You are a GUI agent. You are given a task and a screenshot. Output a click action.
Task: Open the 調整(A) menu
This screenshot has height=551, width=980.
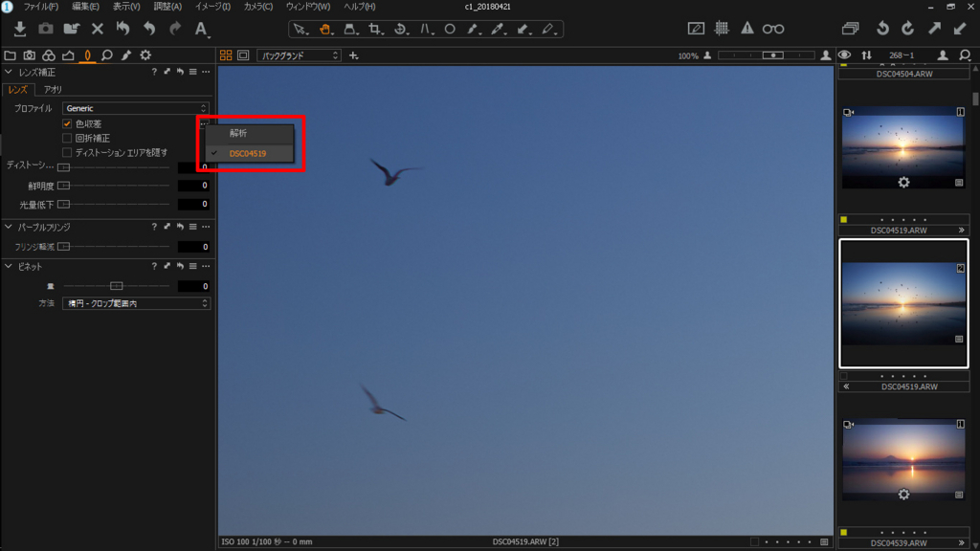167,7
